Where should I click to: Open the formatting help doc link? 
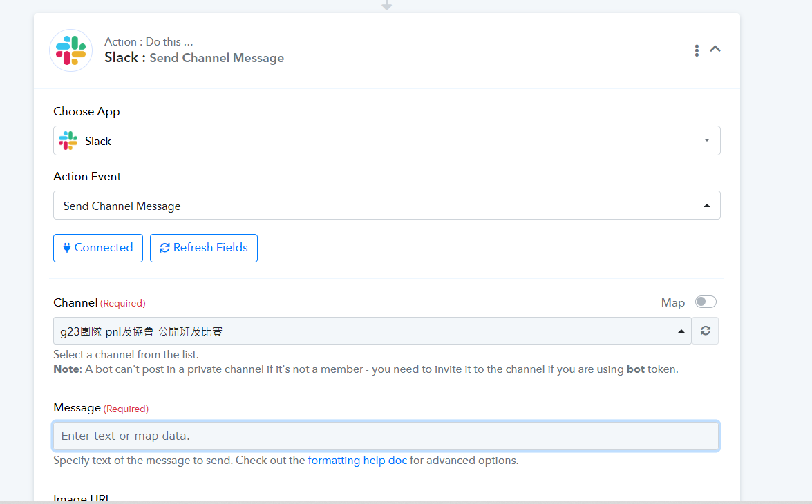(357, 460)
